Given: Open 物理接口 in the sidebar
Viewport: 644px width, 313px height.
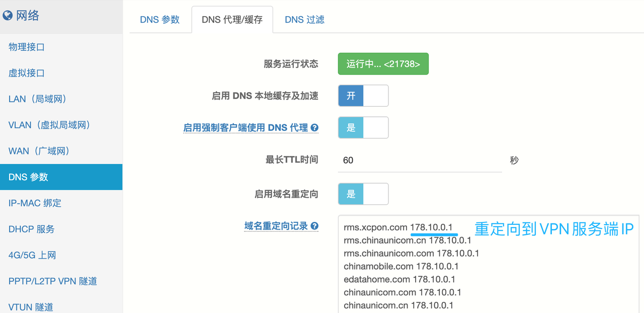Looking at the screenshot, I should coord(27,47).
